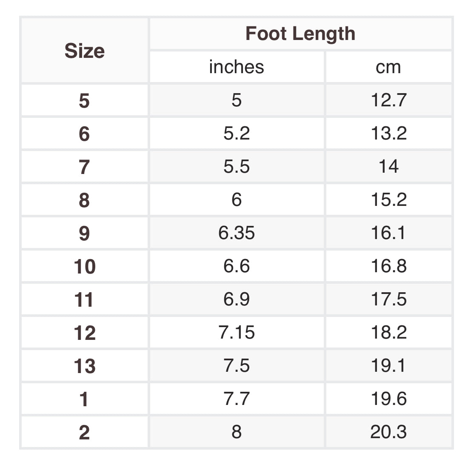Viewport: 471px width, 476px height.
Task: Click the 7.7 inches cell
Action: point(237,399)
